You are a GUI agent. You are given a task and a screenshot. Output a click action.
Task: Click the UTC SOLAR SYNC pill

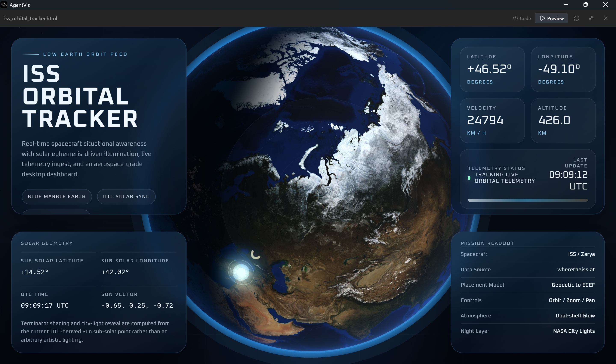(126, 197)
